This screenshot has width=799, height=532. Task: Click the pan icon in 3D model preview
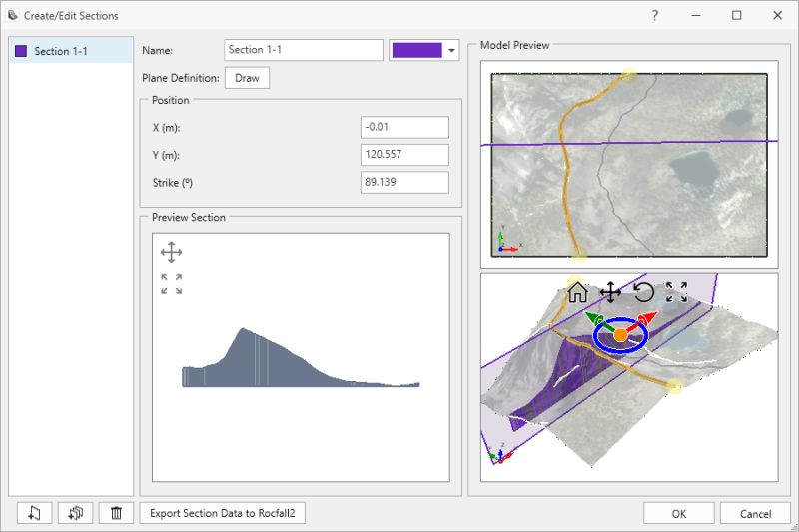click(x=610, y=292)
